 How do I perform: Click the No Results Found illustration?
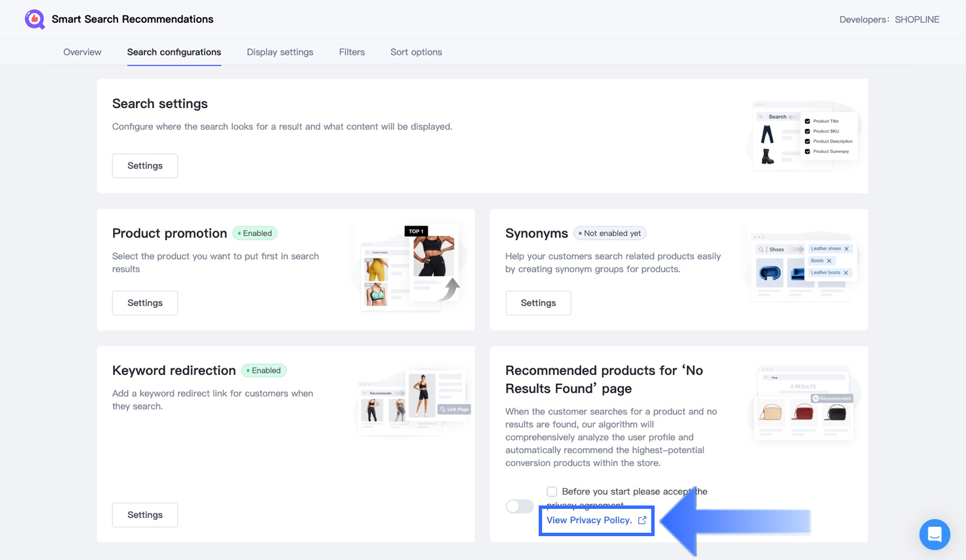(803, 404)
